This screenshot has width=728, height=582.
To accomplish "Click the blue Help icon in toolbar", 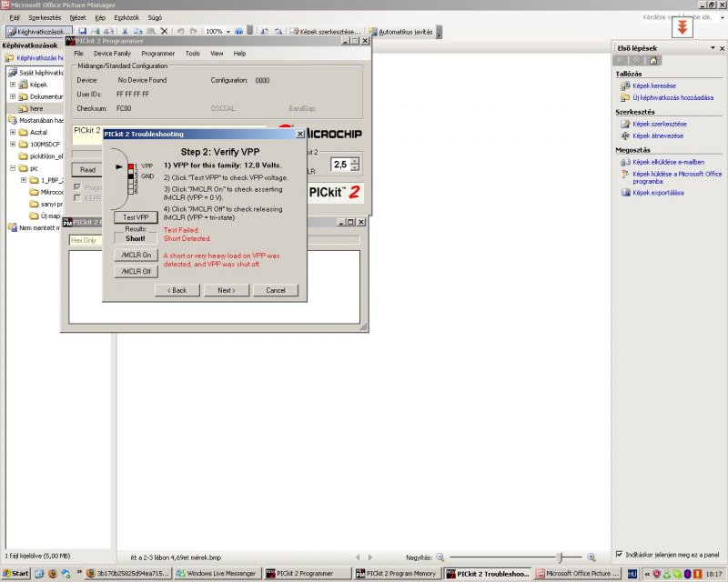I will (238, 32).
